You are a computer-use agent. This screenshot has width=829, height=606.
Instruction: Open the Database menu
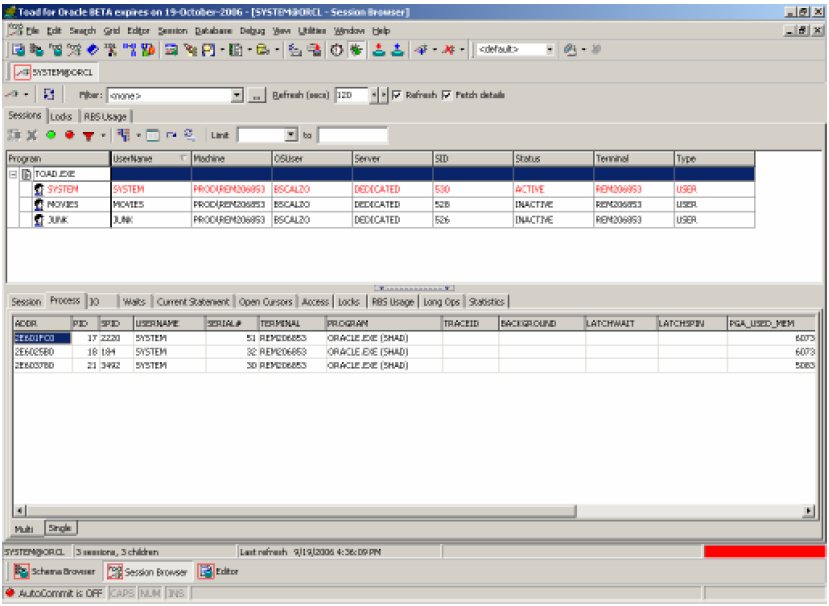tap(213, 31)
